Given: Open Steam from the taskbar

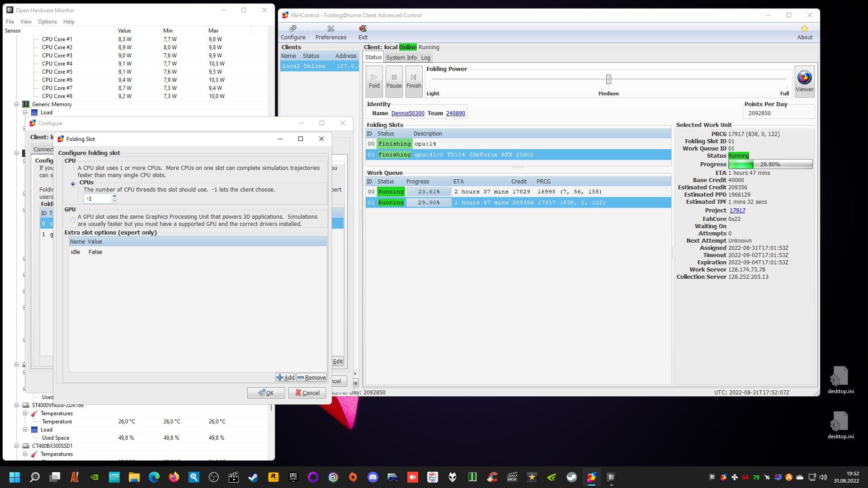Looking at the screenshot, I should (254, 477).
